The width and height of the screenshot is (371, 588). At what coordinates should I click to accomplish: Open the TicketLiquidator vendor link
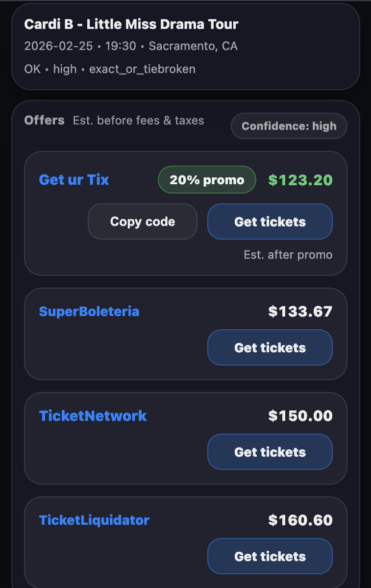pos(95,520)
